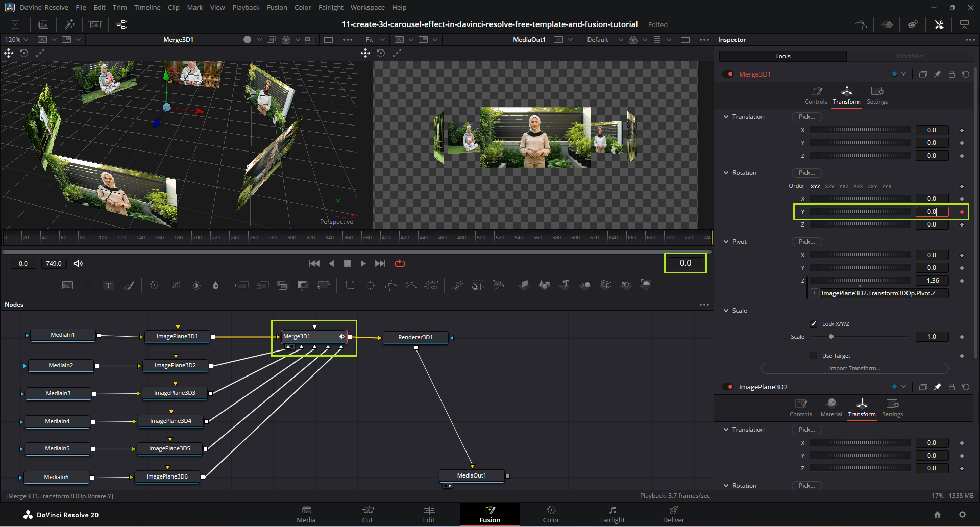This screenshot has height=527, width=980.
Task: Add a Paint tool from the toolbar
Action: click(129, 285)
